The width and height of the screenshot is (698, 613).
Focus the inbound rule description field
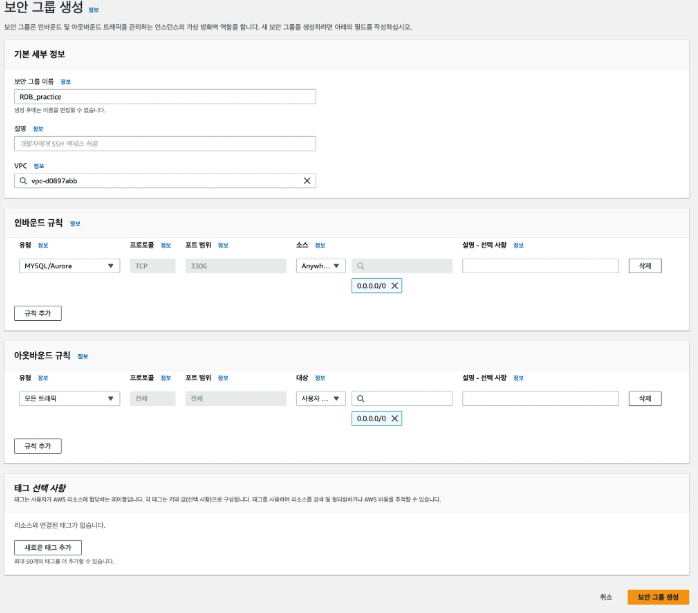point(540,266)
